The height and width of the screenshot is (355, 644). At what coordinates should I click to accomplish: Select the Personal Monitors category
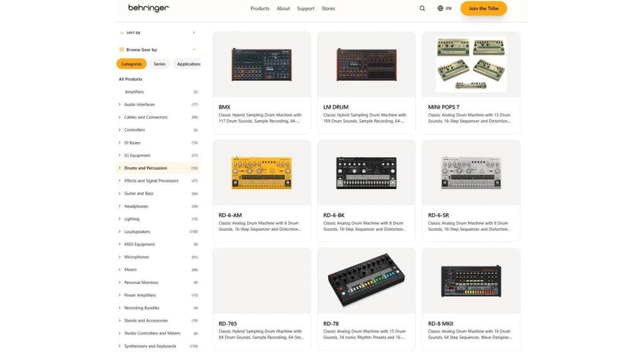[141, 282]
